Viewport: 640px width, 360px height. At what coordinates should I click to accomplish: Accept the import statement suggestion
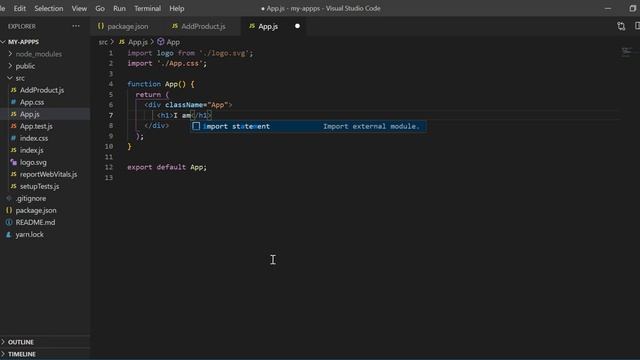309,126
